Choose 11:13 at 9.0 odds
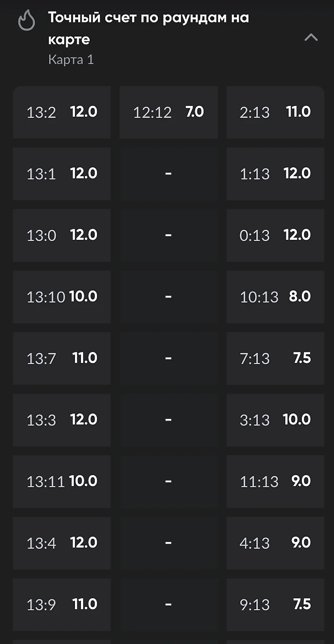The image size is (334, 644). coord(275,481)
